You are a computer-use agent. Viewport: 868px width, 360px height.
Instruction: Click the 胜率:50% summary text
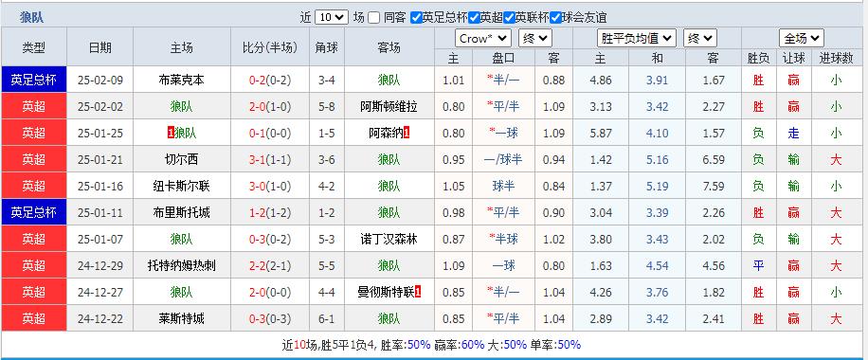[x=407, y=345]
